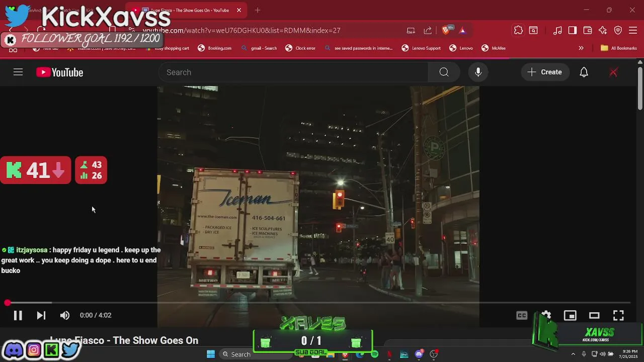
Task: Open the YouTube guide hamburger menu
Action: (18, 72)
